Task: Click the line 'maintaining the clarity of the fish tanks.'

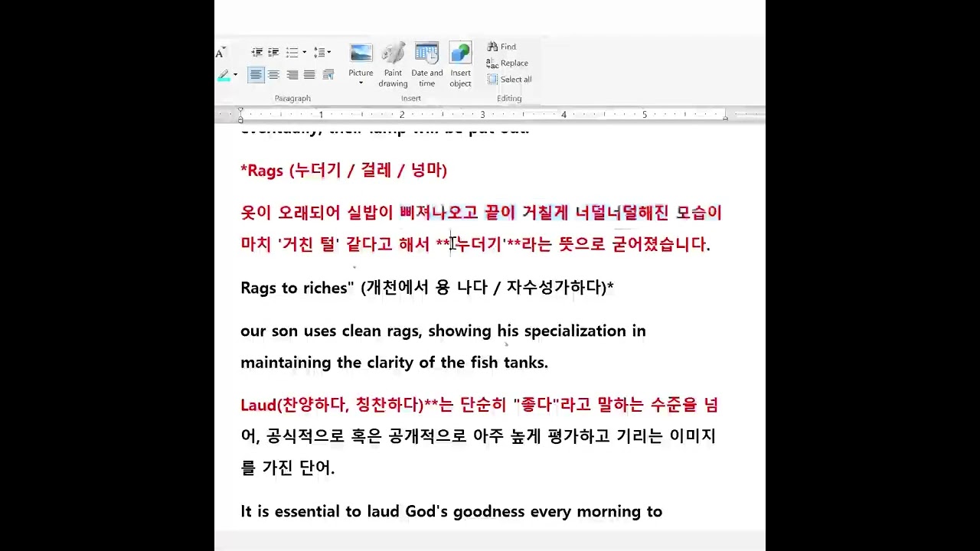Action: click(394, 363)
